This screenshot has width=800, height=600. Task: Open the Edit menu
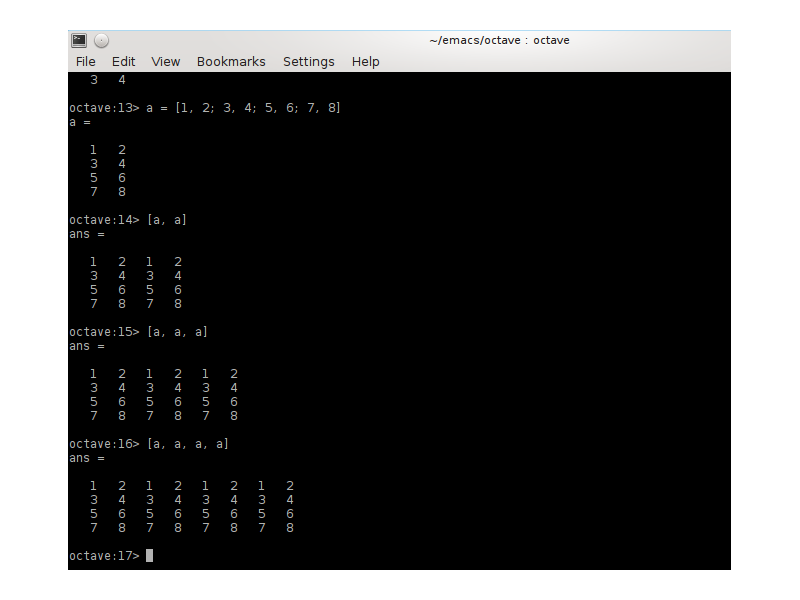coord(123,61)
